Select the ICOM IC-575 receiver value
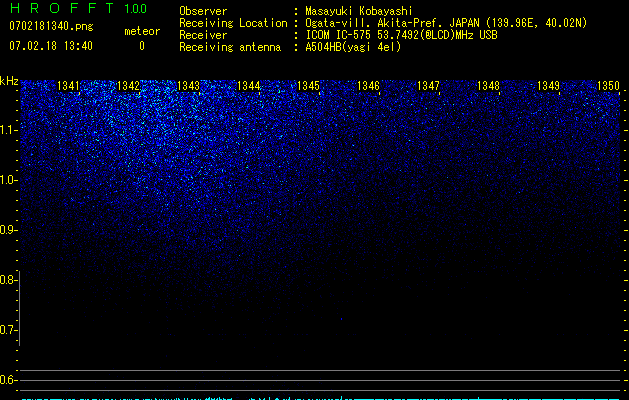 click(401, 35)
